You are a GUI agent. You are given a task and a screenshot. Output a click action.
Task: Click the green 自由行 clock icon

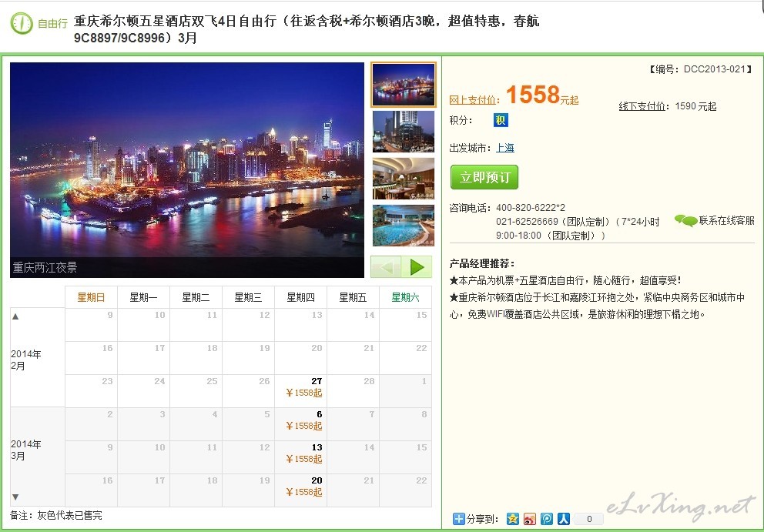tap(22, 23)
